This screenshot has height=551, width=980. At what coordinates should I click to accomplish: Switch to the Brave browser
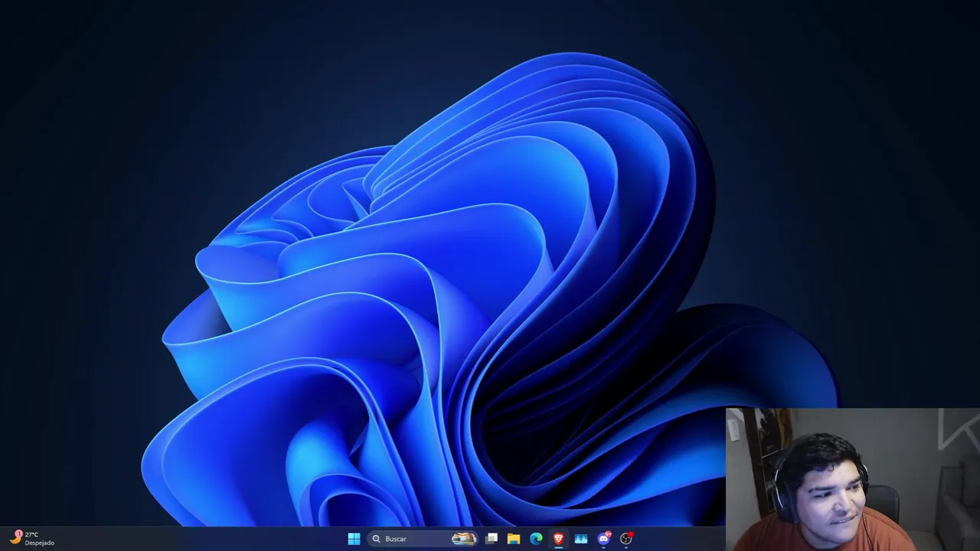[x=558, y=539]
